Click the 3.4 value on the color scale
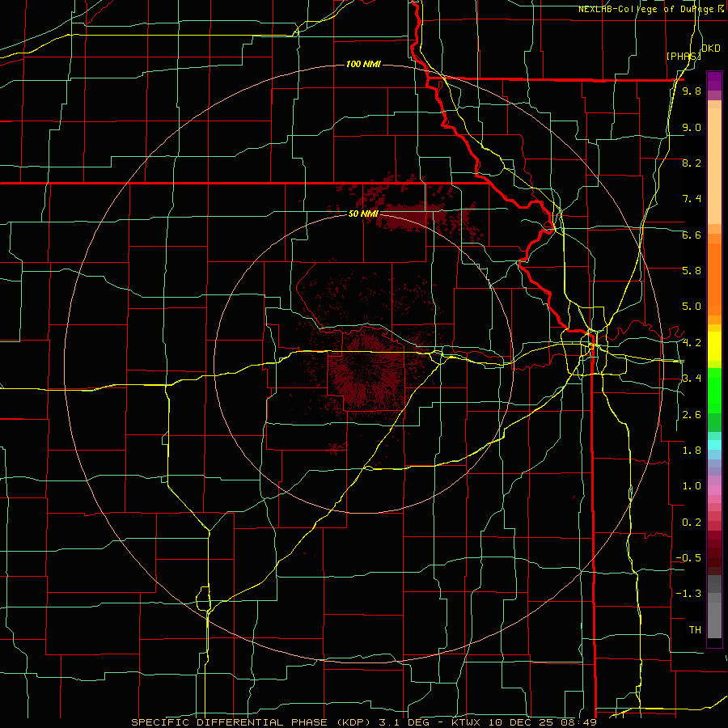Screen dimensions: 728x728 pos(692,379)
